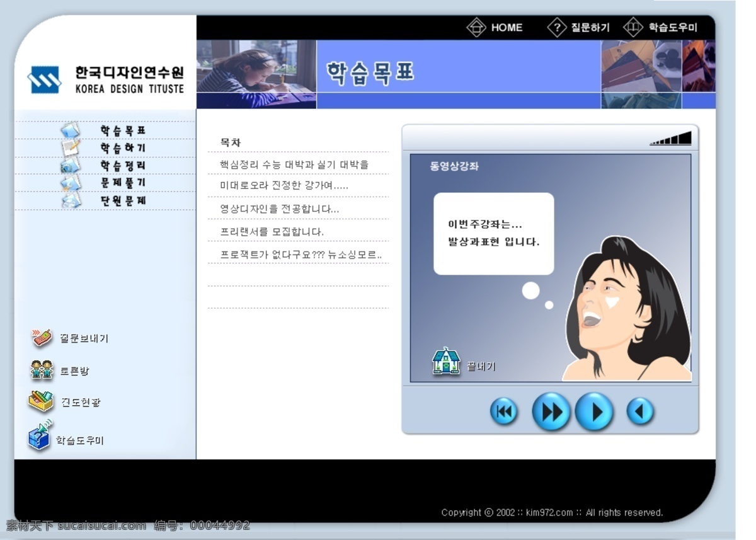
Task: Click the book diamond icon in top bar
Action: coord(633,27)
